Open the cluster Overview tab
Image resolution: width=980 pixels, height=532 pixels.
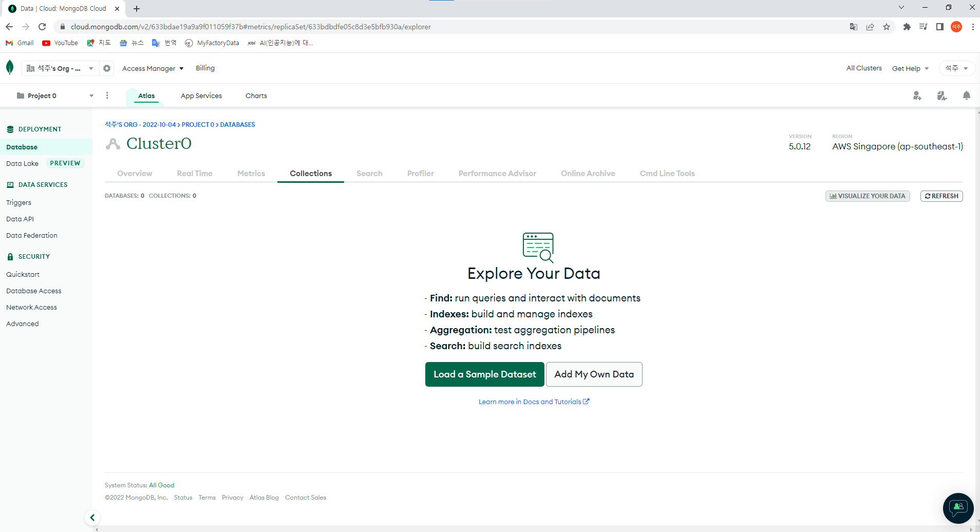coord(135,174)
